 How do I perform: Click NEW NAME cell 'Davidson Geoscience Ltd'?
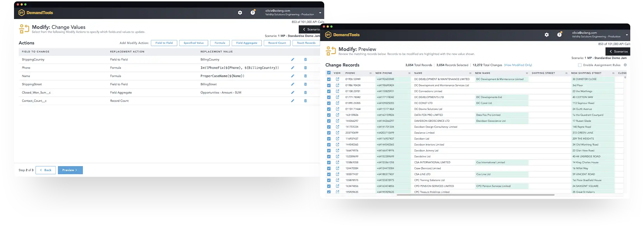pyautogui.click(x=491, y=121)
